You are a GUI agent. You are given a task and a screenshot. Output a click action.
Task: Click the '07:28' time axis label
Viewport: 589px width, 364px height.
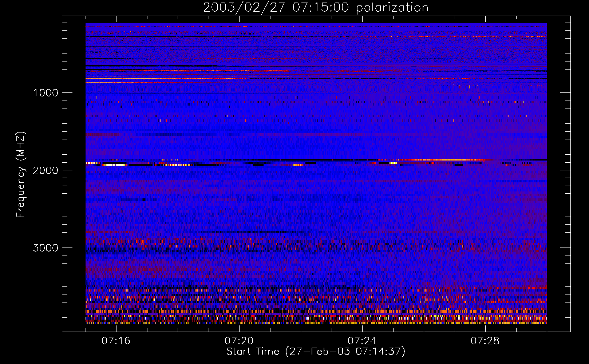(x=485, y=341)
